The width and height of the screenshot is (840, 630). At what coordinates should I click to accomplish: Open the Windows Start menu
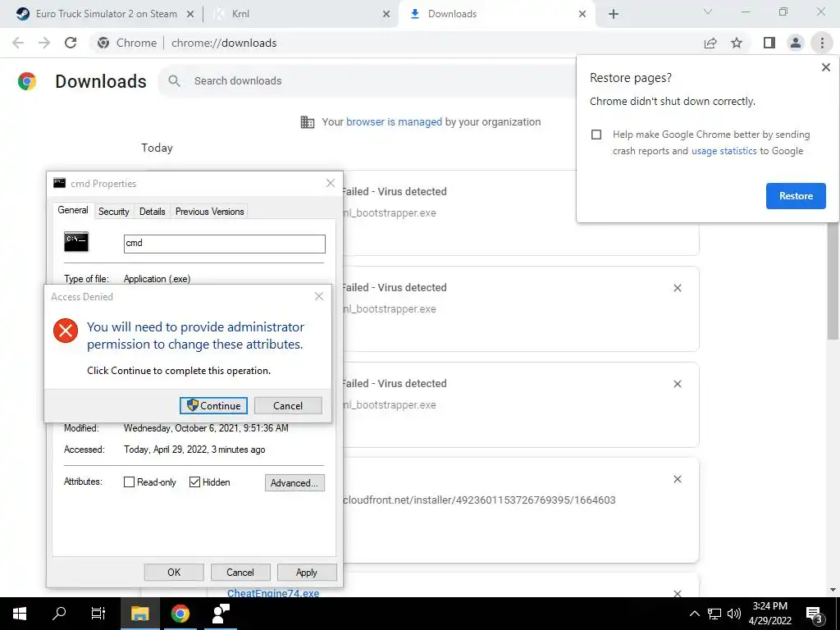point(20,614)
